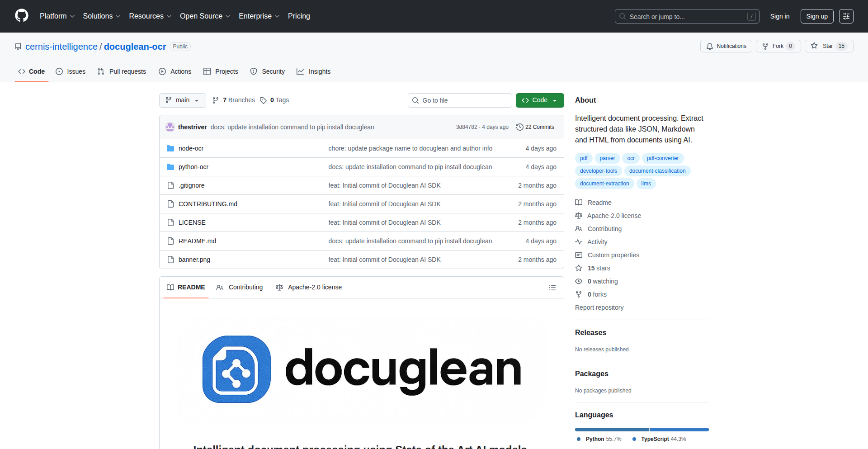
Task: Click the branch icon next to 7 Branches
Action: pyautogui.click(x=216, y=100)
